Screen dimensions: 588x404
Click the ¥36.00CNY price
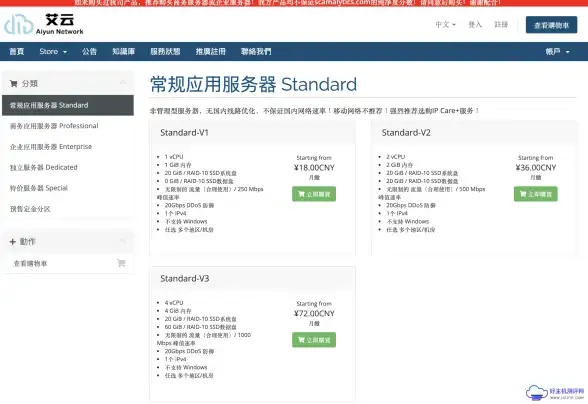536,167
